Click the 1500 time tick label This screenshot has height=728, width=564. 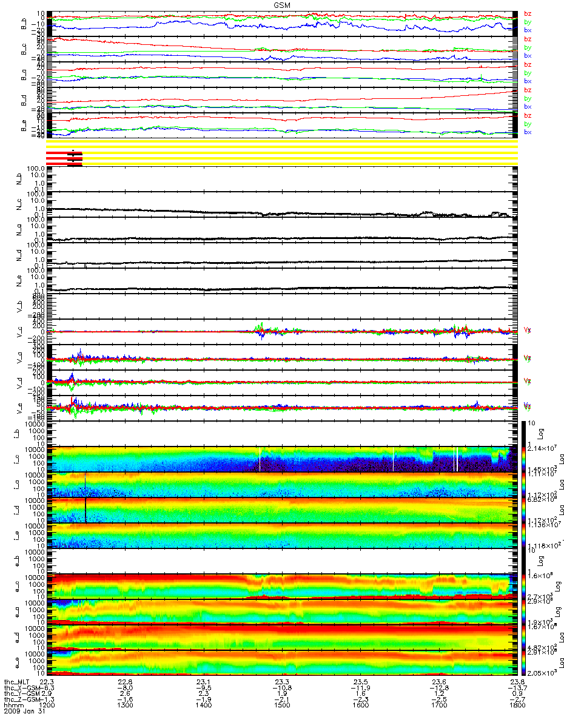pyautogui.click(x=281, y=706)
